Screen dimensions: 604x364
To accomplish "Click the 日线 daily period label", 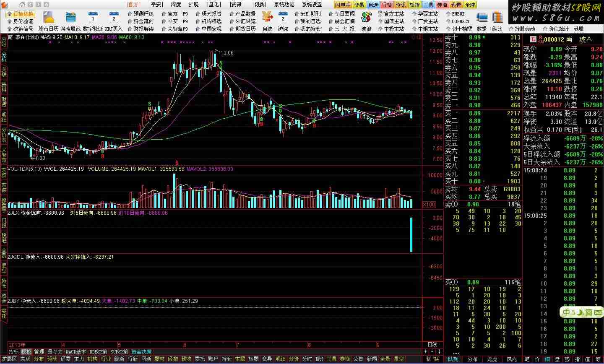I will point(432,344).
